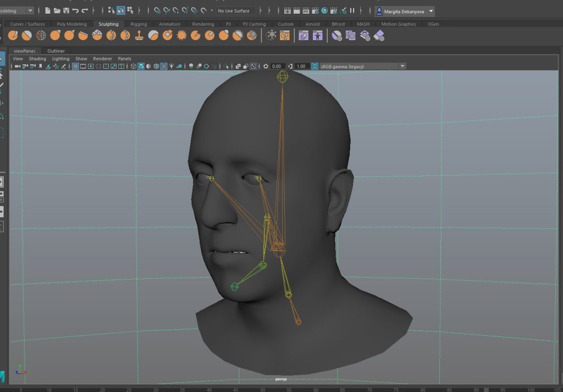Switch to the Rigging shelf tab
Viewport: 563px width, 392px height.
139,24
